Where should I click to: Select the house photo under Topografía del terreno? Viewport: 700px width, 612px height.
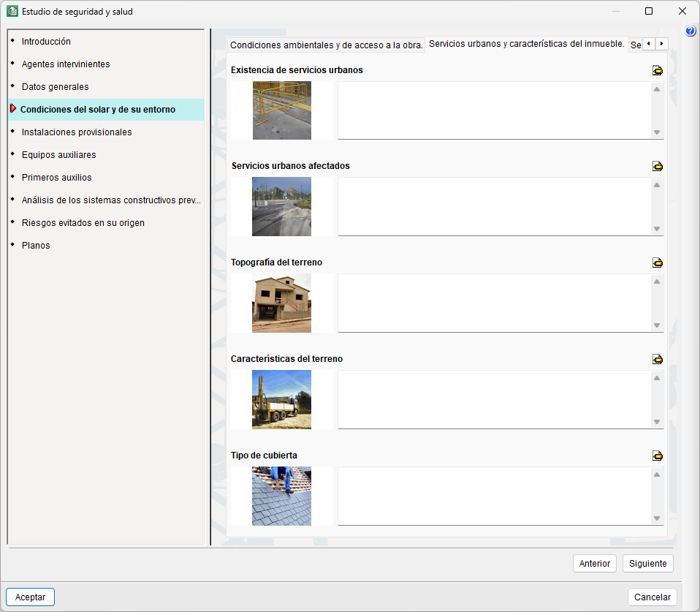coord(282,303)
